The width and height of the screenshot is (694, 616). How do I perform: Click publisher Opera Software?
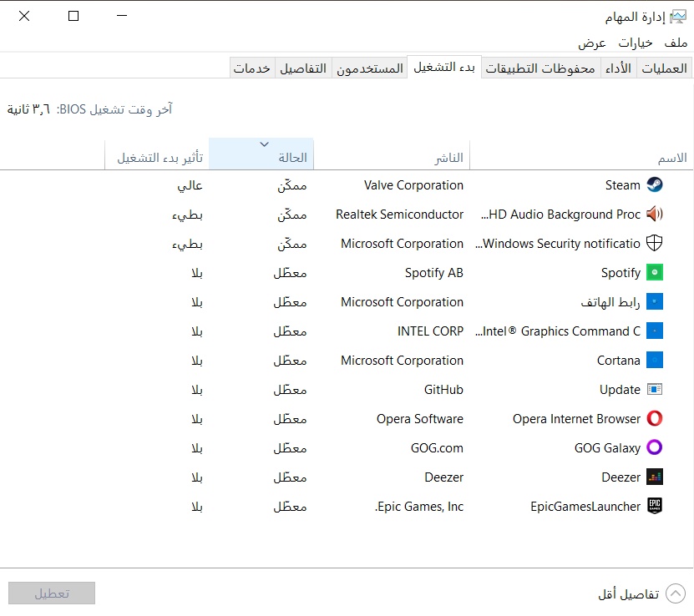coord(419,419)
